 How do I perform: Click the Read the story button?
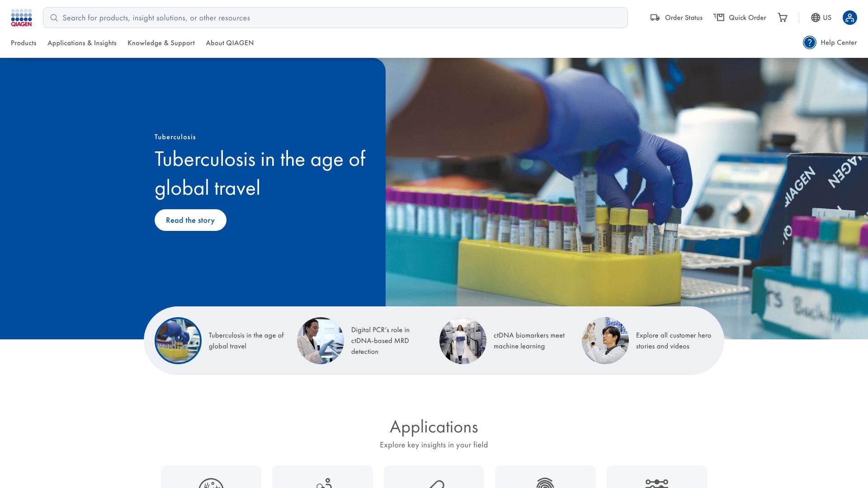point(190,220)
